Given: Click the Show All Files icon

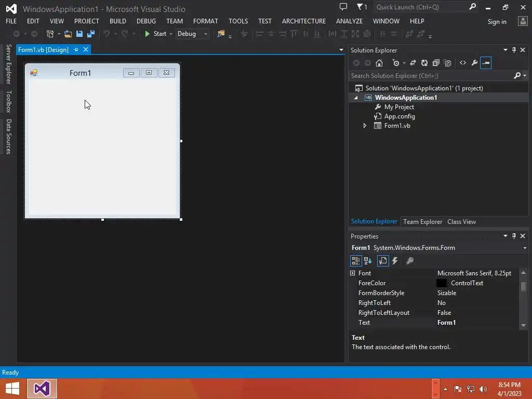Looking at the screenshot, I should coord(447,63).
